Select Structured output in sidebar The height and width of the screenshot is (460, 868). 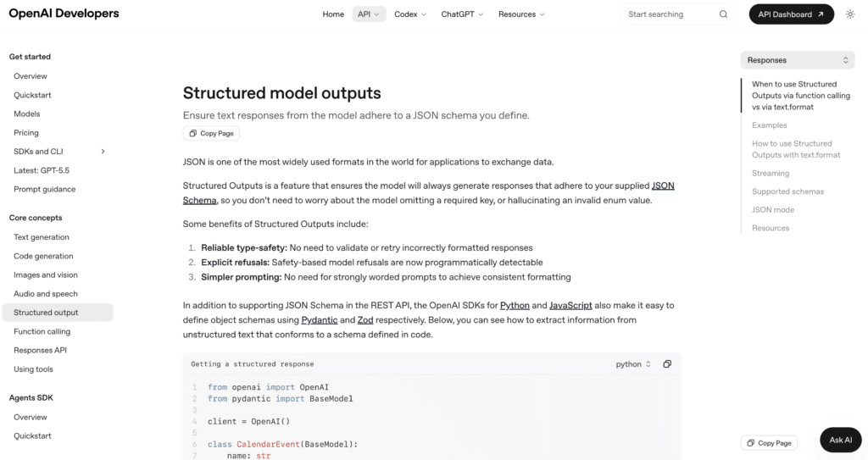point(58,313)
